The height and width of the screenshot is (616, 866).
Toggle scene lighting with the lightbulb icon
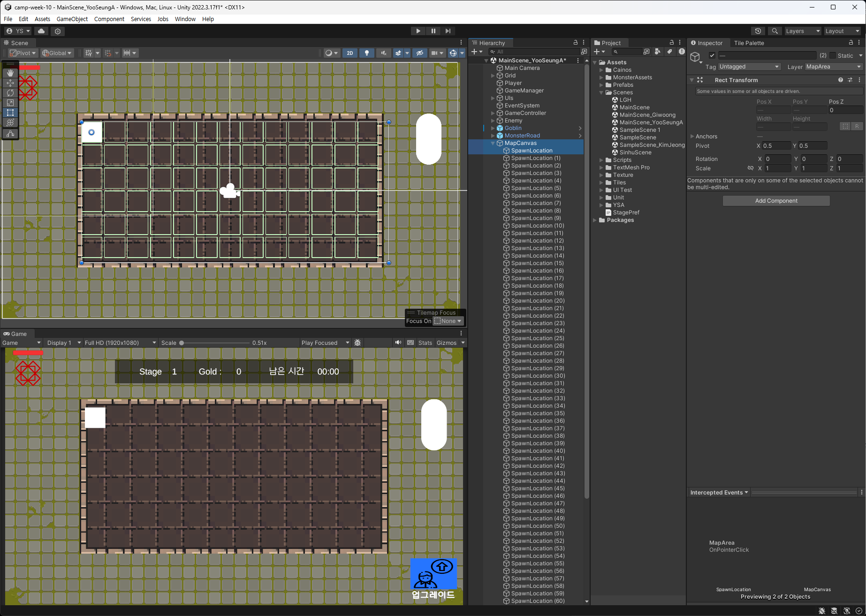(367, 53)
